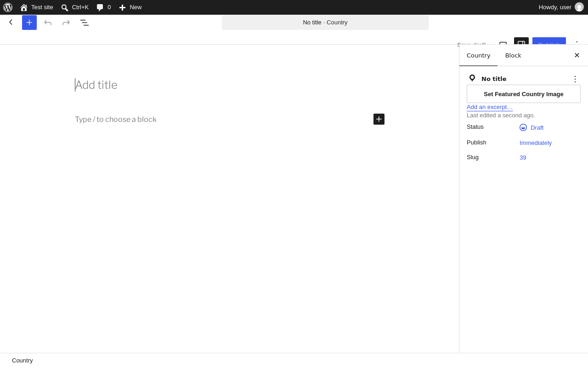Click the slug value 39
The width and height of the screenshot is (588, 368).
523,158
